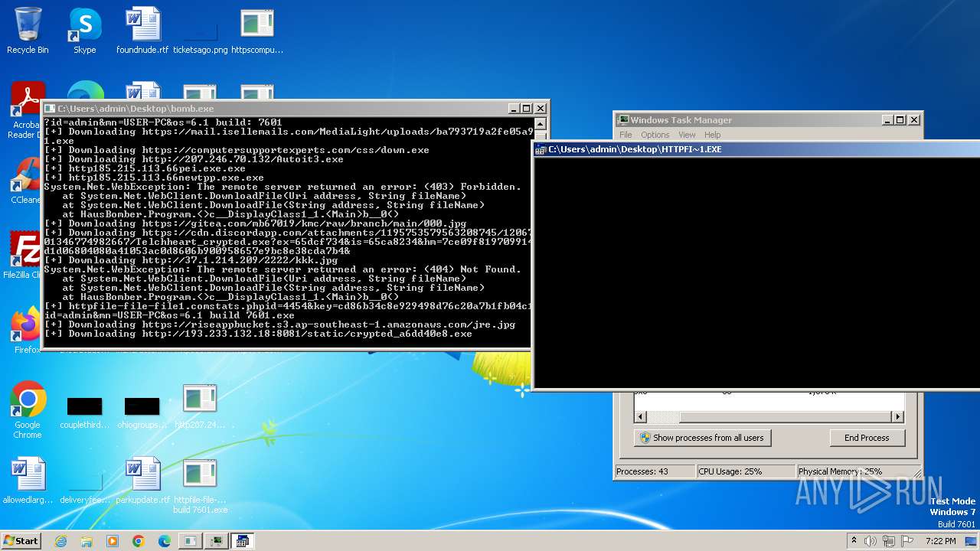This screenshot has height=551, width=980.
Task: Show hidden tray icons arrow
Action: pos(854,541)
